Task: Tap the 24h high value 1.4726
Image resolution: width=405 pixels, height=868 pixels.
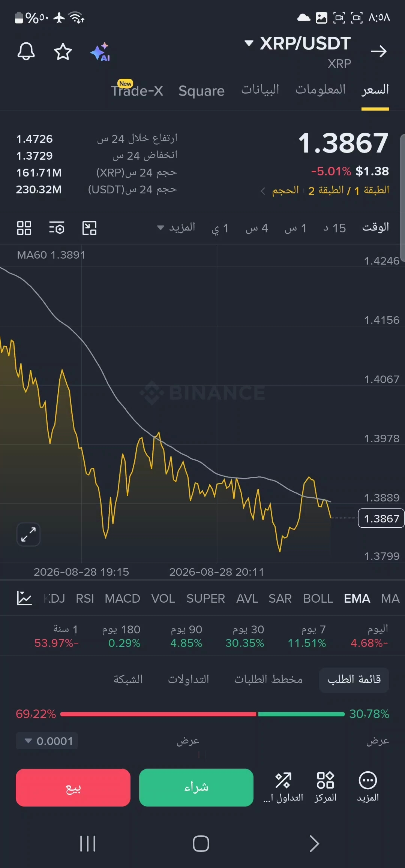Action: click(x=34, y=139)
